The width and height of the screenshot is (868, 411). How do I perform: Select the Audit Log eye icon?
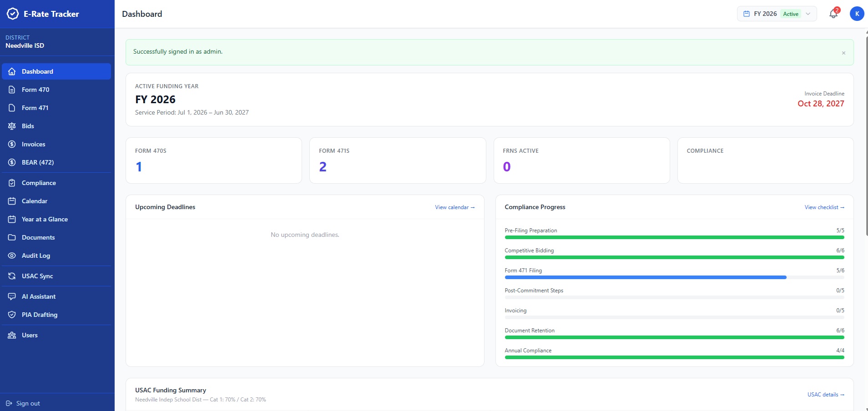(11, 256)
